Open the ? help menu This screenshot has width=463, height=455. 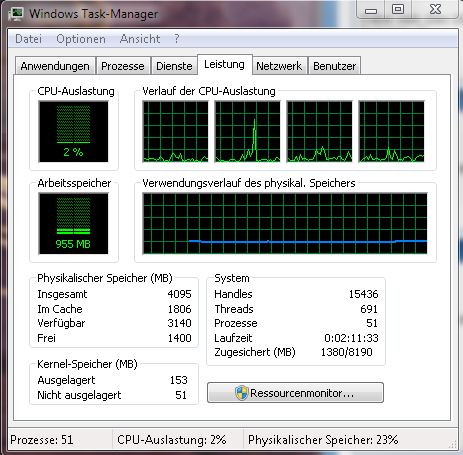(177, 39)
